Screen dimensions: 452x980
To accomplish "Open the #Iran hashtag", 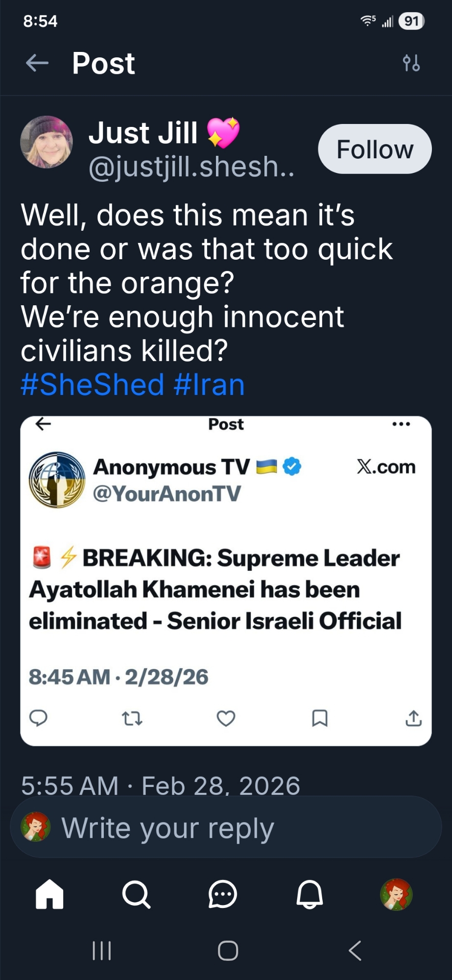I will (x=209, y=385).
